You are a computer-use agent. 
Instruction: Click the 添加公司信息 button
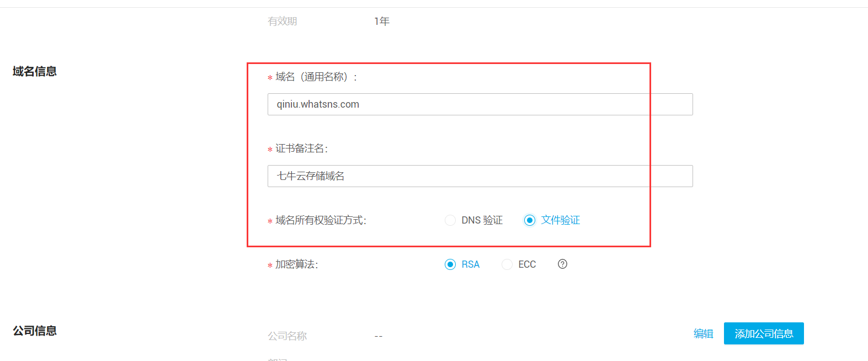pyautogui.click(x=764, y=333)
